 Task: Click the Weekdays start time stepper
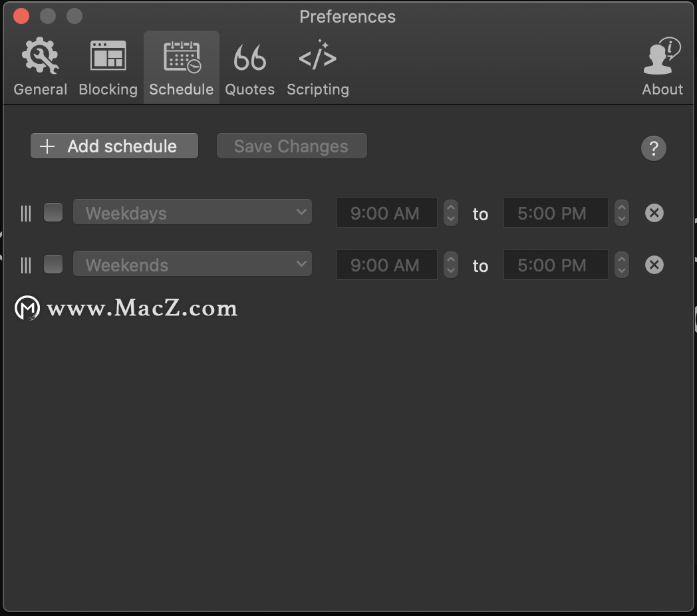click(x=451, y=213)
